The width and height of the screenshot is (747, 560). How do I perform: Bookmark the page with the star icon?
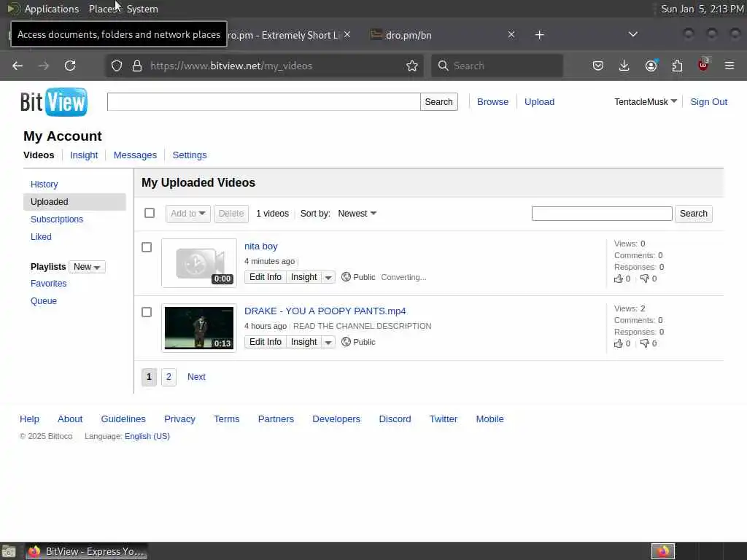(412, 66)
